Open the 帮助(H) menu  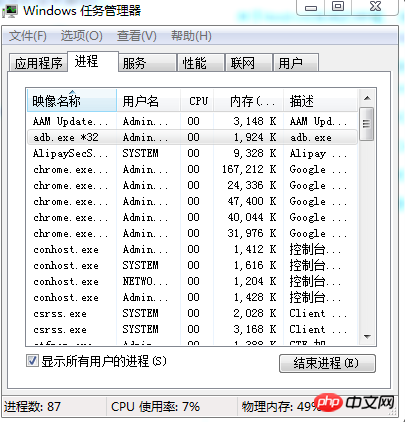click(191, 36)
